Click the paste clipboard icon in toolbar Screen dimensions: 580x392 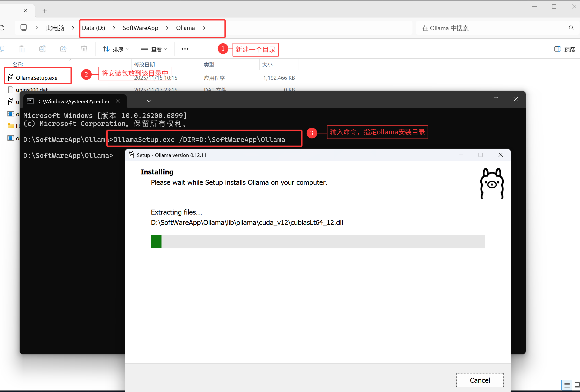coord(22,49)
